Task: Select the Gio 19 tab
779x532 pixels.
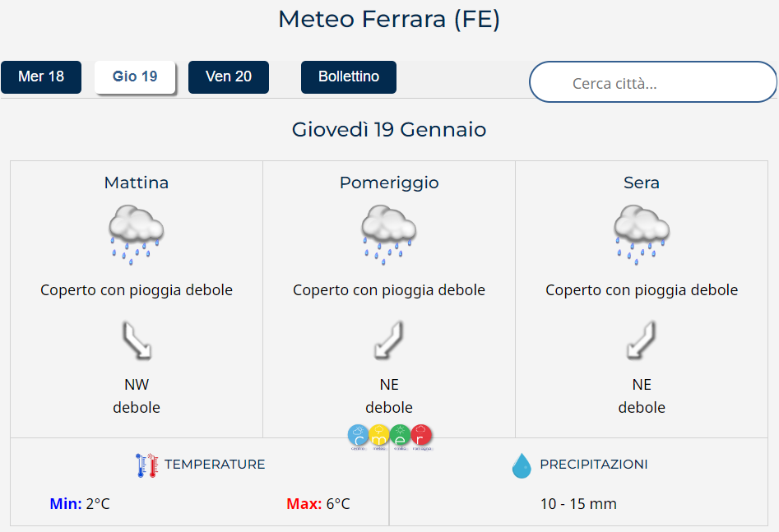Action: coord(135,77)
